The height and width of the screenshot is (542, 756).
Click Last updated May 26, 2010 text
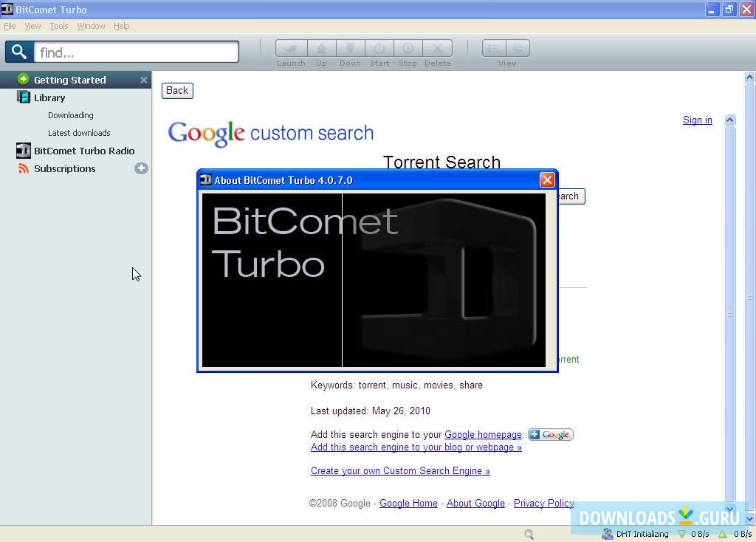pos(371,411)
